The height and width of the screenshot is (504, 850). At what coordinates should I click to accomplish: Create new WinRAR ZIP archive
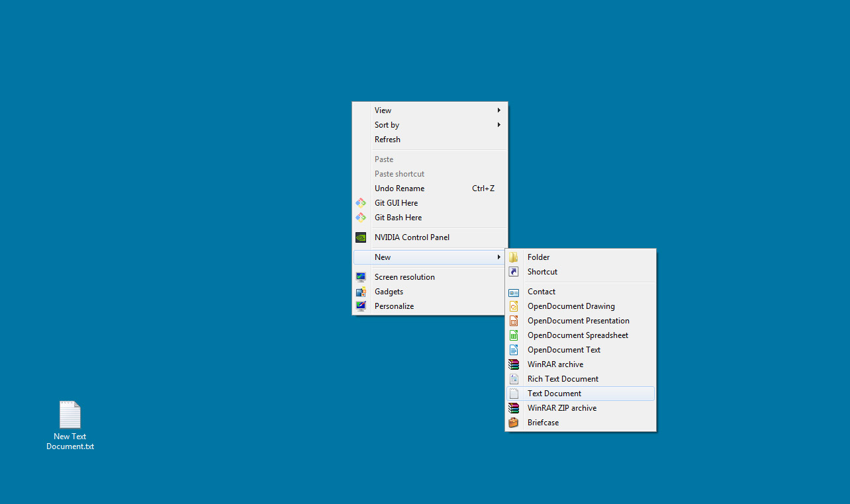pyautogui.click(x=581, y=408)
